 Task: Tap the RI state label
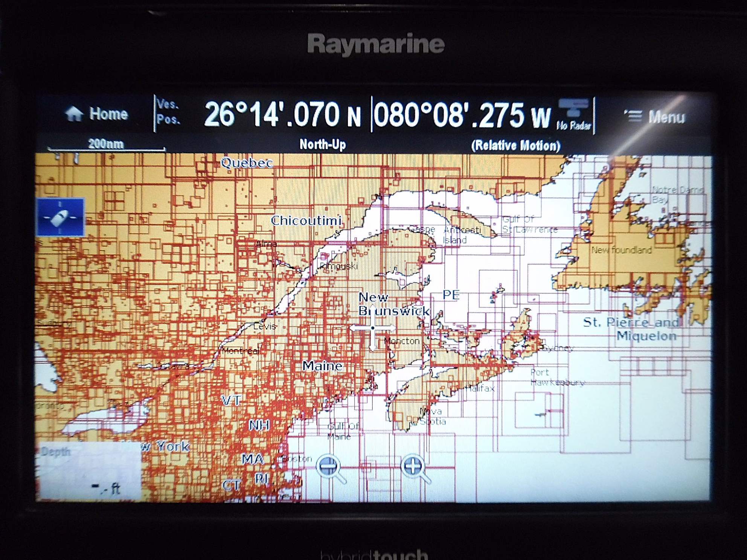pos(261,479)
